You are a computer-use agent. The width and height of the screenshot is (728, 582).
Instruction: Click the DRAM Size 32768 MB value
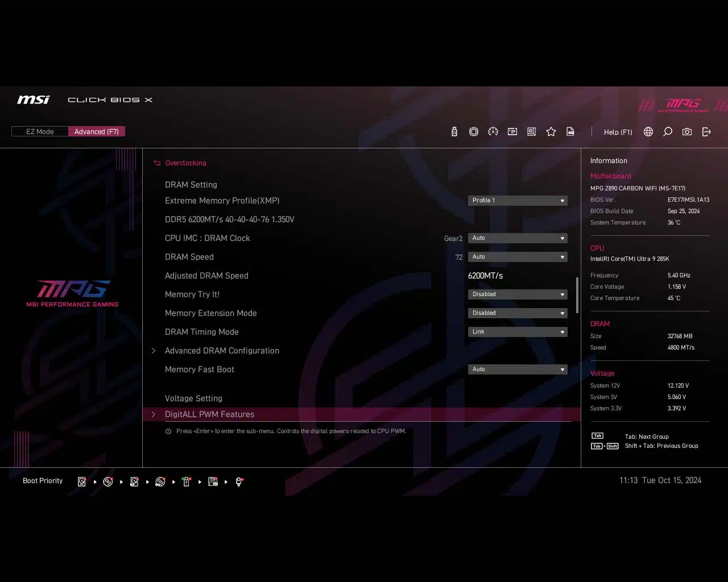pos(680,336)
